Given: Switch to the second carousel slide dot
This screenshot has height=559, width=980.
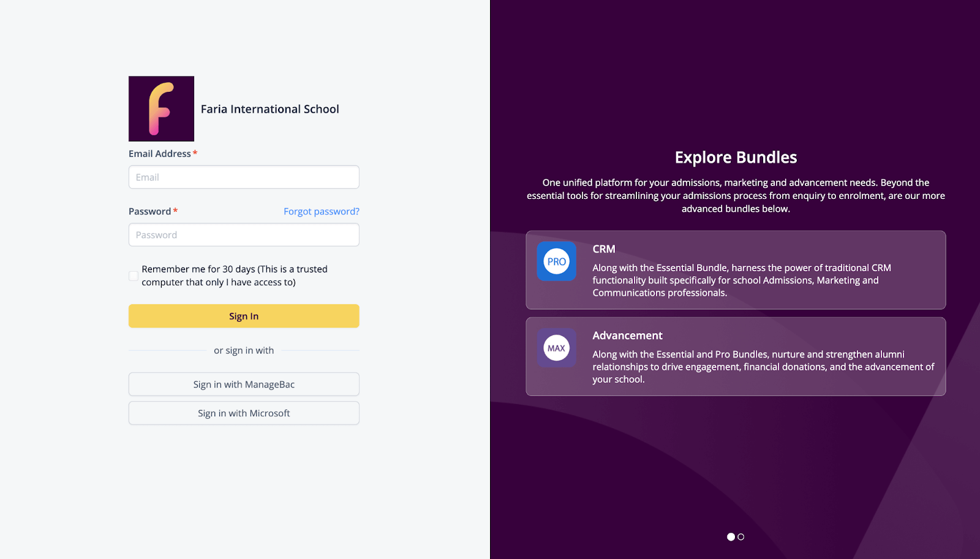Looking at the screenshot, I should (x=741, y=537).
